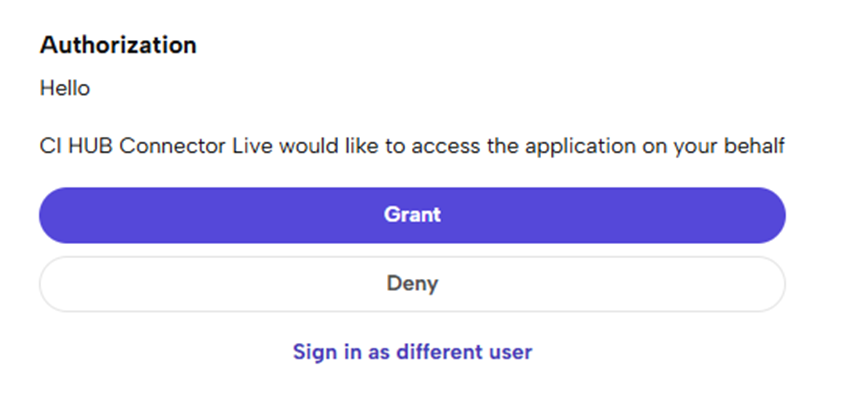Click the Authorization heading

(118, 45)
